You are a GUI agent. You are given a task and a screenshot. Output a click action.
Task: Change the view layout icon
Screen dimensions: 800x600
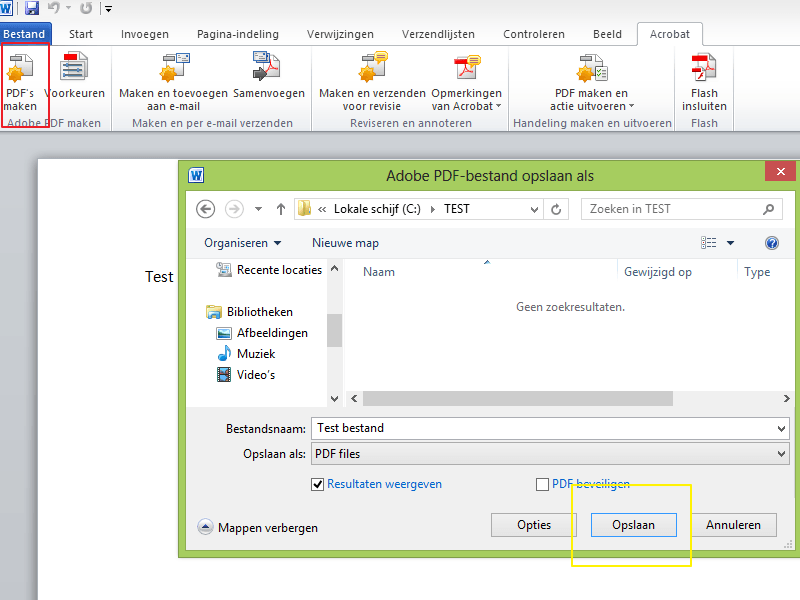pyautogui.click(x=708, y=243)
